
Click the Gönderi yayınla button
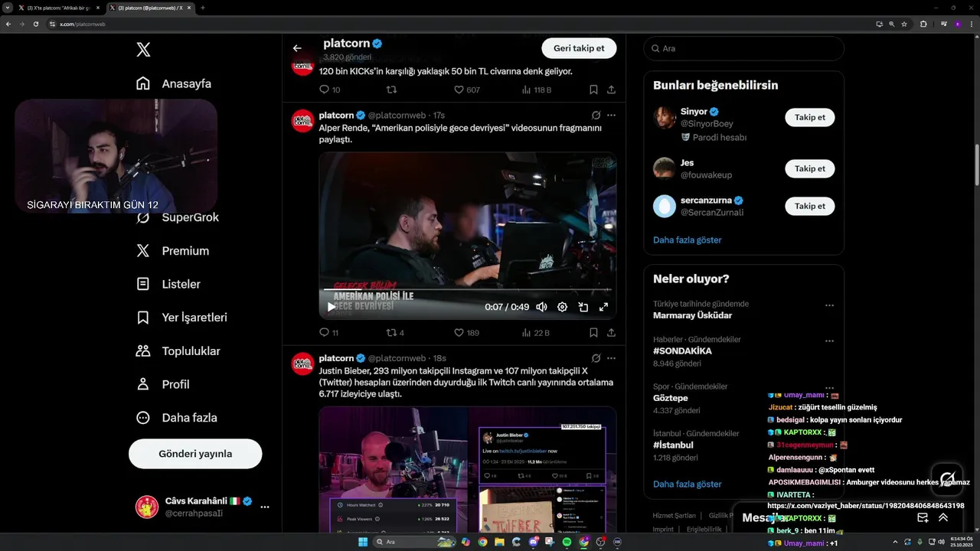(195, 454)
